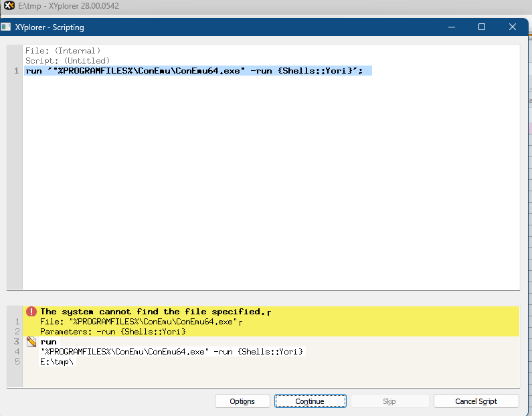Click the Cancel Script button
The image size is (532, 416).
point(476,401)
